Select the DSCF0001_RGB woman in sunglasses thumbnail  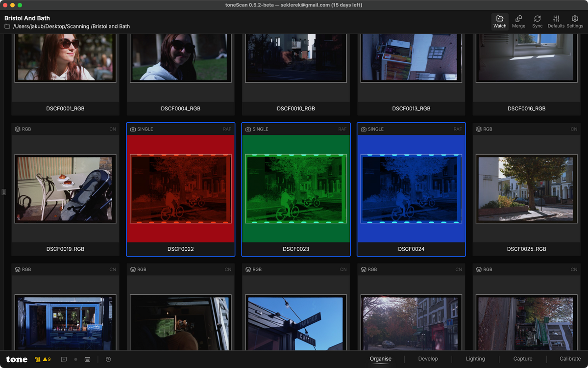(65, 58)
